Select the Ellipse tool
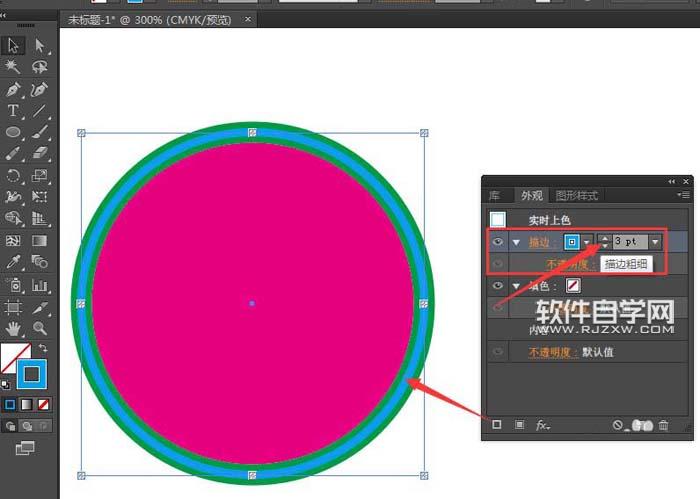The image size is (700, 499). coord(13,132)
